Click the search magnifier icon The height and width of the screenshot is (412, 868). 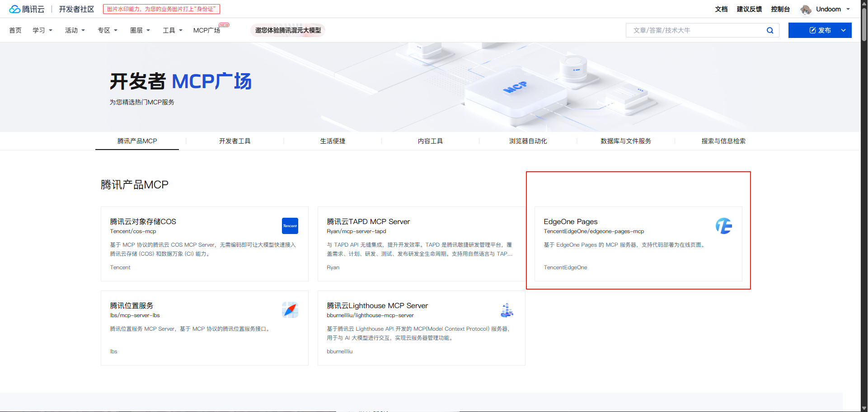770,30
